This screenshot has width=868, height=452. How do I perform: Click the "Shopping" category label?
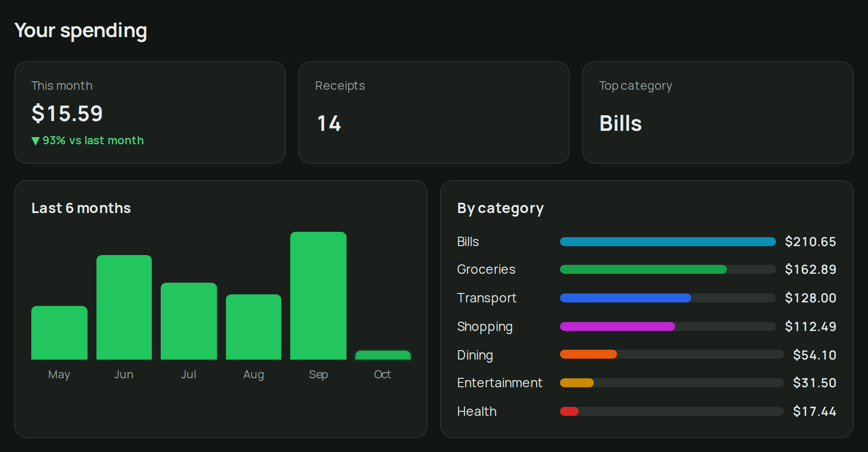coord(485,327)
